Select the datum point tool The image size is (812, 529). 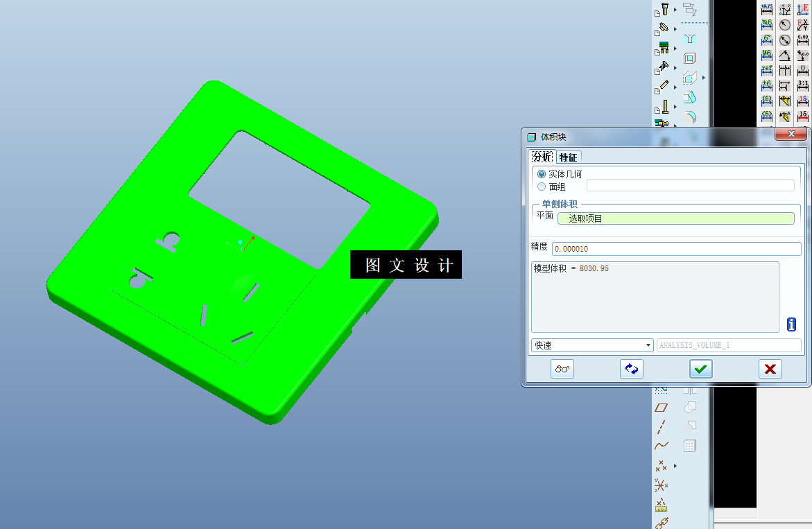662,466
